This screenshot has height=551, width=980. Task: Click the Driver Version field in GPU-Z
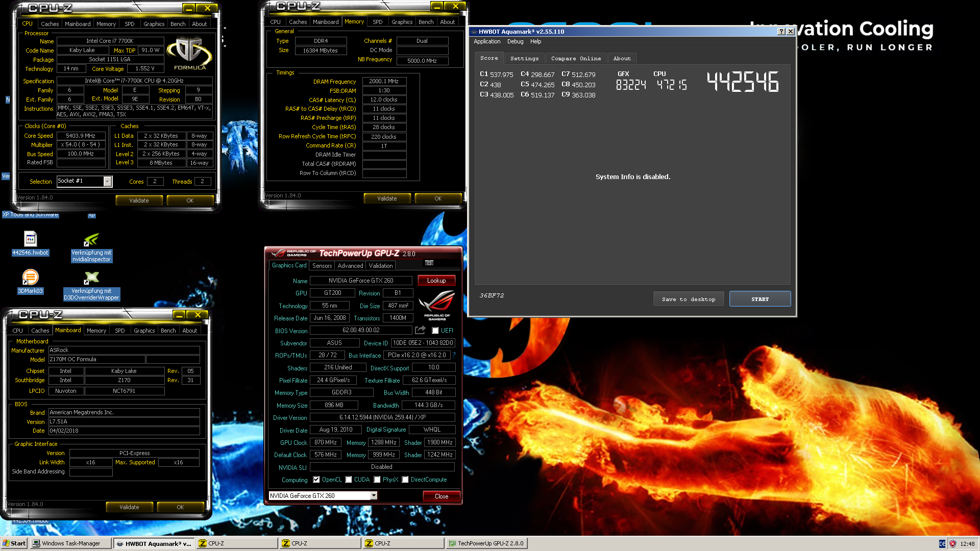tap(383, 417)
